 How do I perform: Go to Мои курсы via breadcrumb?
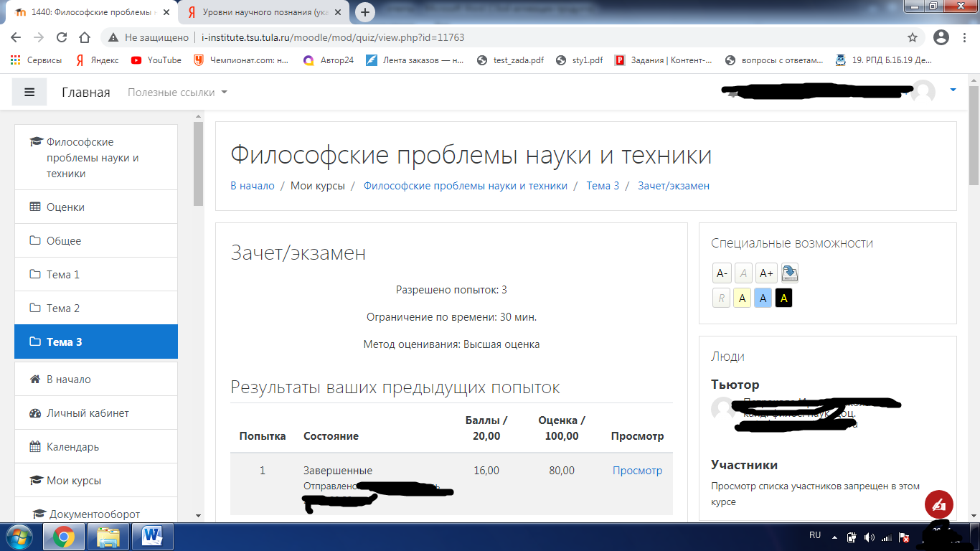[x=319, y=185]
